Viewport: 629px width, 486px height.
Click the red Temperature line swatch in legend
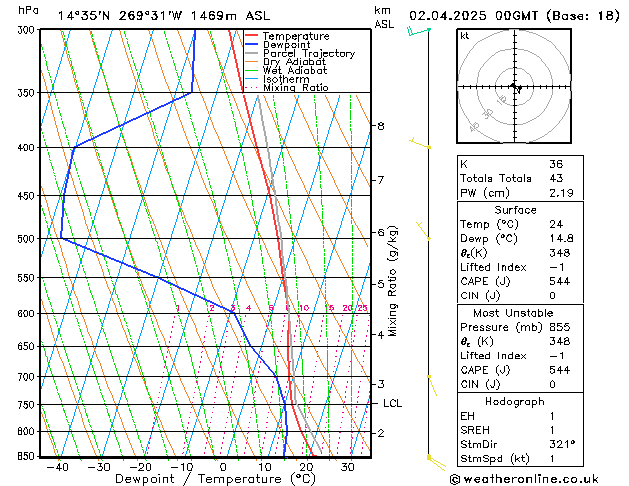pyautogui.click(x=252, y=35)
